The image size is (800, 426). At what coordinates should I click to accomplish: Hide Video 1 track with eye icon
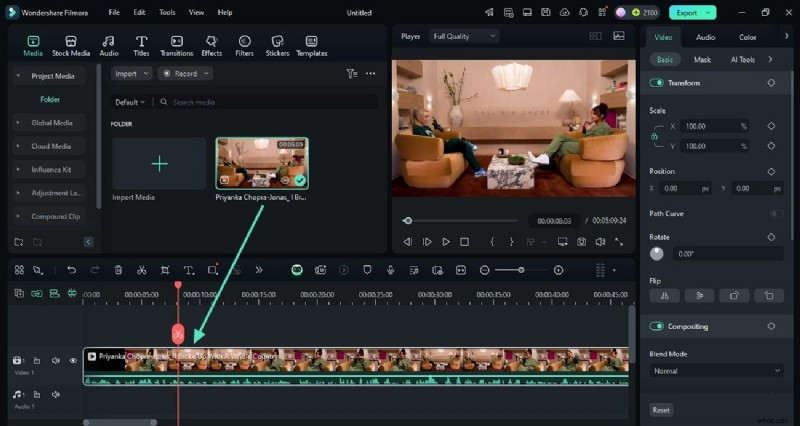pyautogui.click(x=73, y=360)
